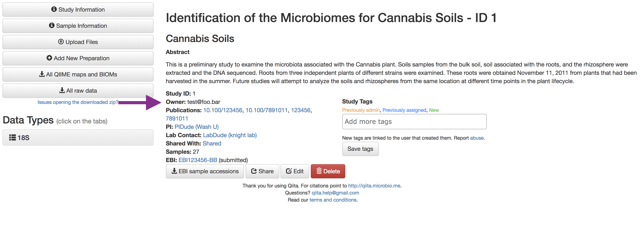The image size is (644, 234).
Task: Open the 'Issues opening the downloaded zip?' link
Action: [78, 102]
